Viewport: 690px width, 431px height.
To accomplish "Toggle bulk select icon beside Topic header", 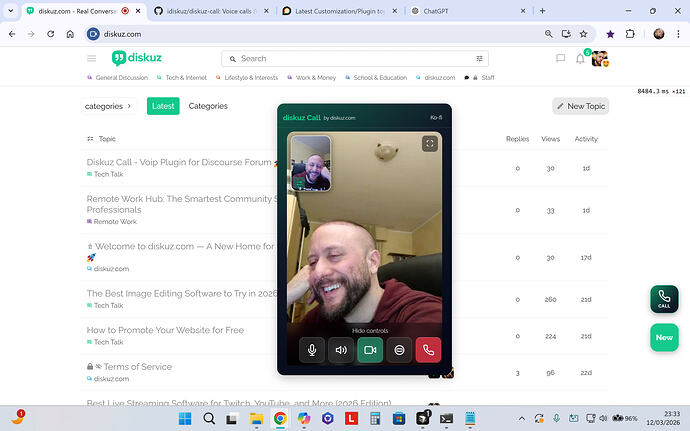I will pos(90,139).
